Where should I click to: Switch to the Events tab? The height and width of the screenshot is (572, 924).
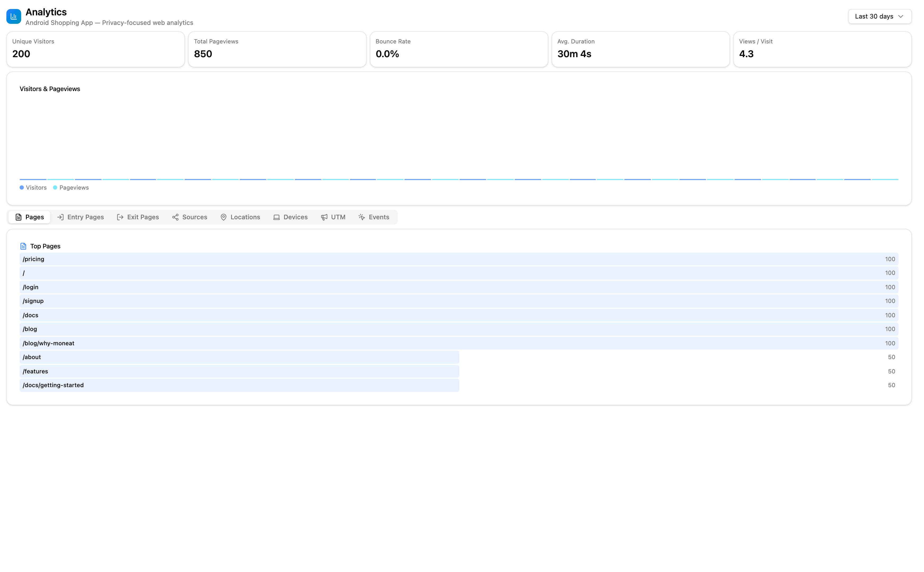[x=374, y=217]
